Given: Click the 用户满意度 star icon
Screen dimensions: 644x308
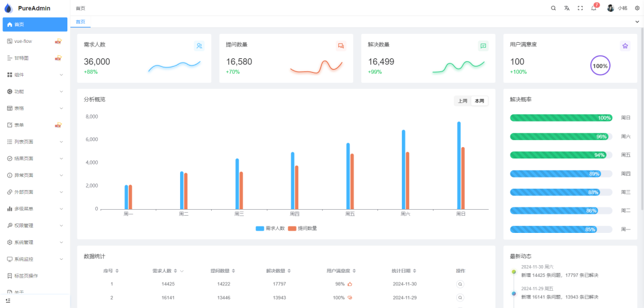Looking at the screenshot, I should (x=625, y=46).
